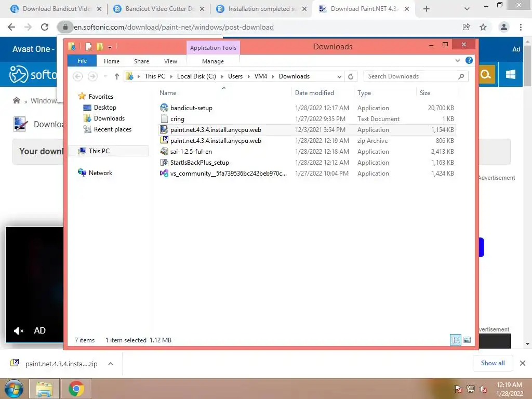Image resolution: width=532 pixels, height=399 pixels.
Task: Click Local Disk (C:) in address breadcrumb
Action: pos(196,76)
